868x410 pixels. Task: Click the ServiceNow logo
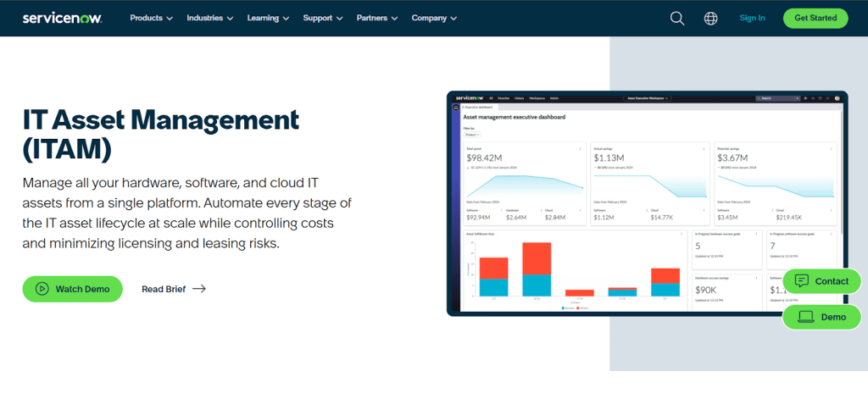[62, 18]
